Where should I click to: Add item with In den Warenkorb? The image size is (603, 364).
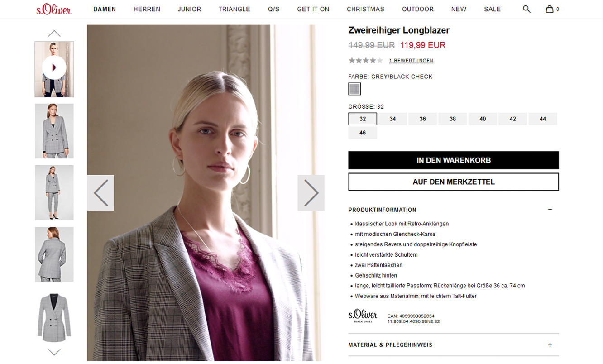coord(454,160)
